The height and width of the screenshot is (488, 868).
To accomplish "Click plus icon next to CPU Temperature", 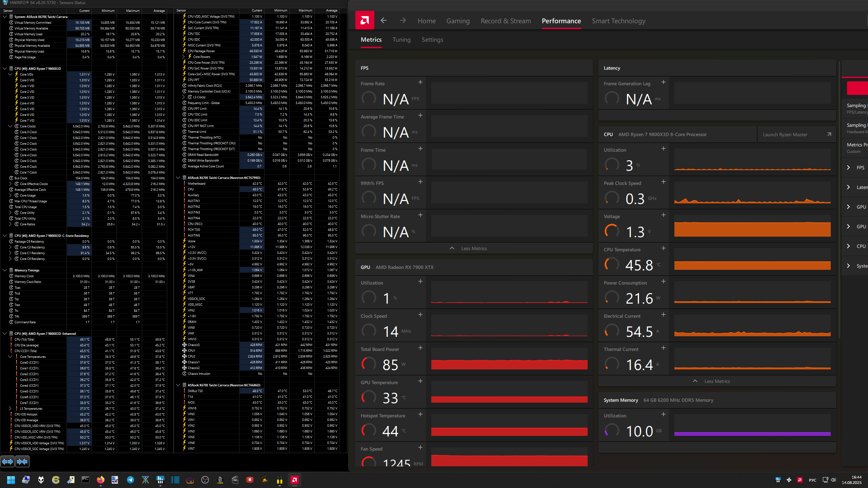I will tap(663, 248).
